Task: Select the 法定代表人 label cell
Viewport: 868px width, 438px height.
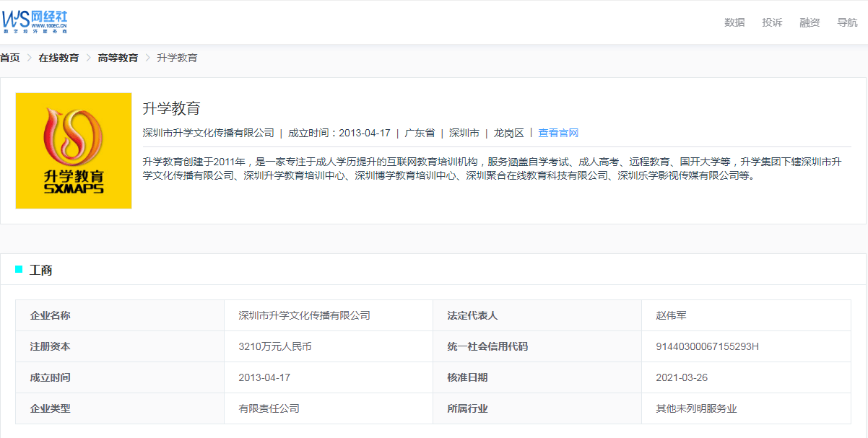Action: (537, 315)
